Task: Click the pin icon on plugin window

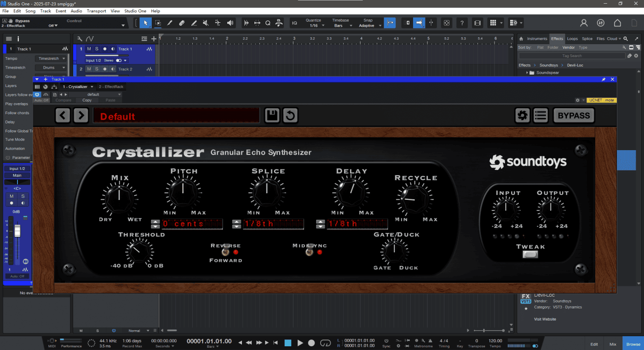Action: 604,79
